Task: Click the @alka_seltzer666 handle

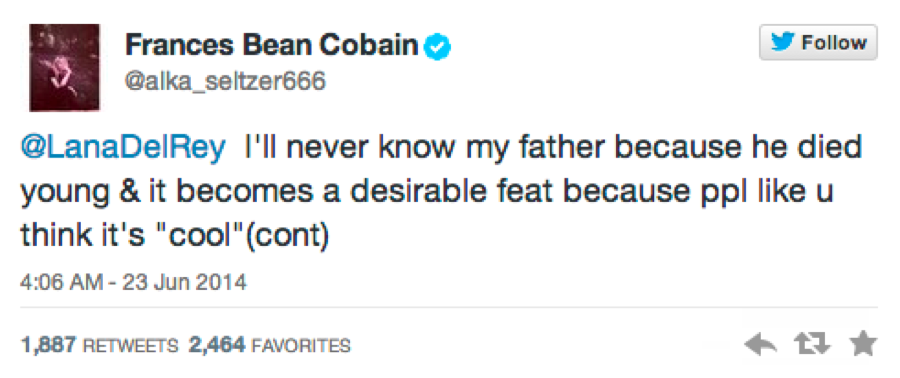Action: click(225, 82)
